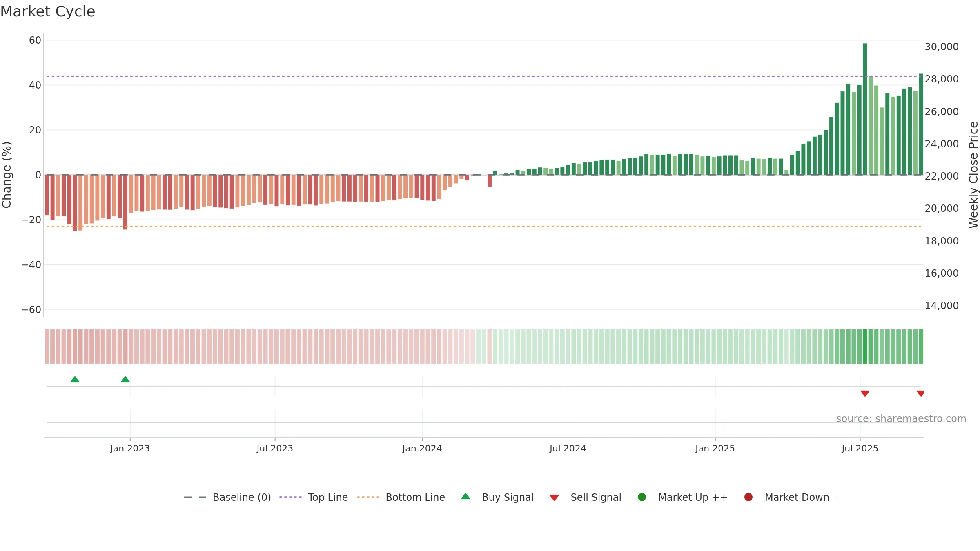Click the orange dotted Bottom Line

coord(484,226)
